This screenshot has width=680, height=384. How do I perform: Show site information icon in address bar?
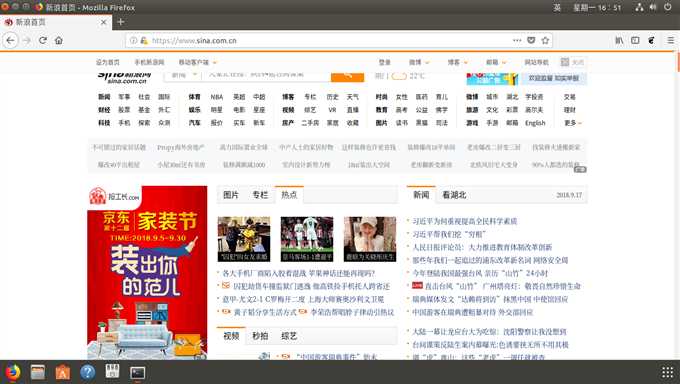pos(133,40)
